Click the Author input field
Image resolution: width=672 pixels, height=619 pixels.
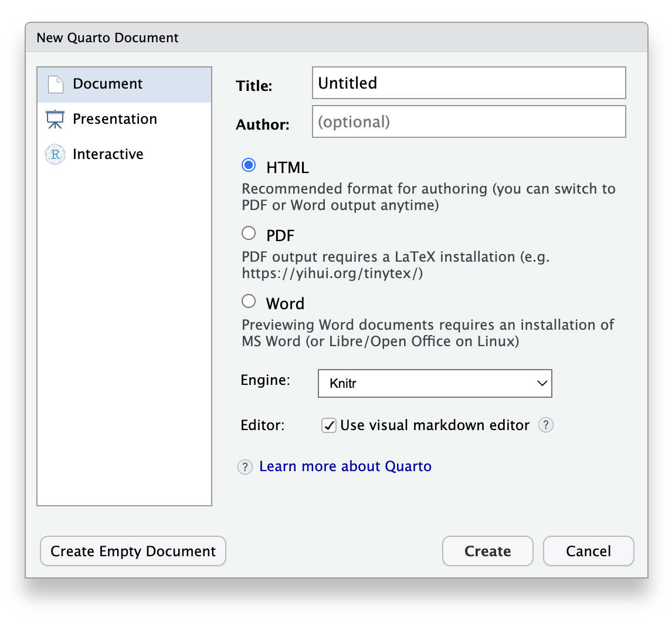pyautogui.click(x=469, y=121)
